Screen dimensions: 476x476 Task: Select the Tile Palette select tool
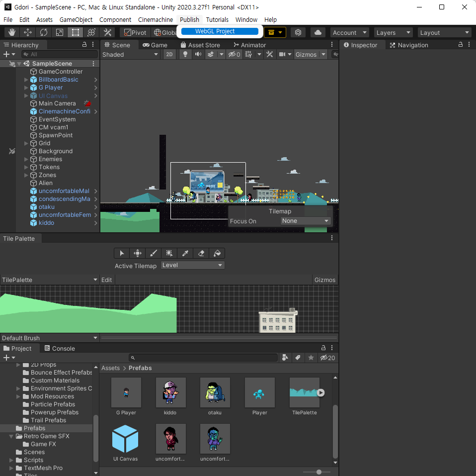122,253
